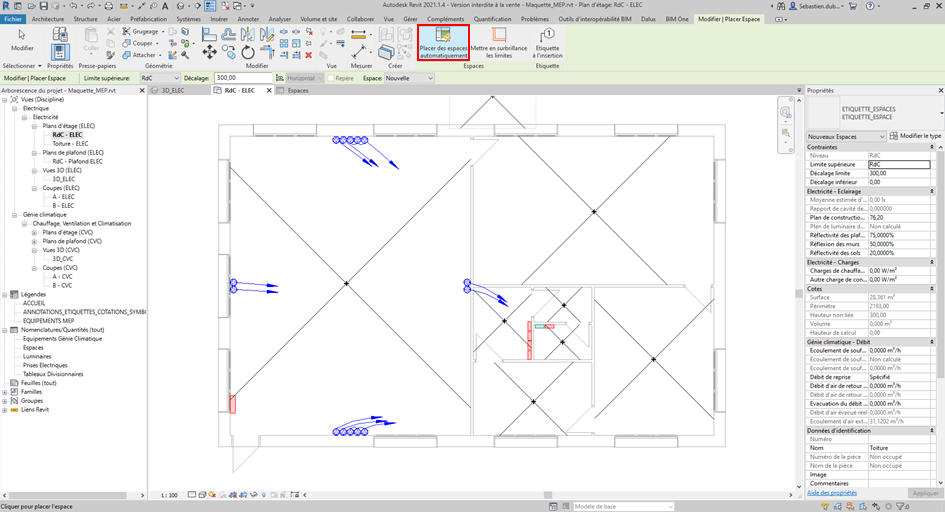The height and width of the screenshot is (512, 945).
Task: Open the Limite supérieure RdC dropdown
Action: 176,78
